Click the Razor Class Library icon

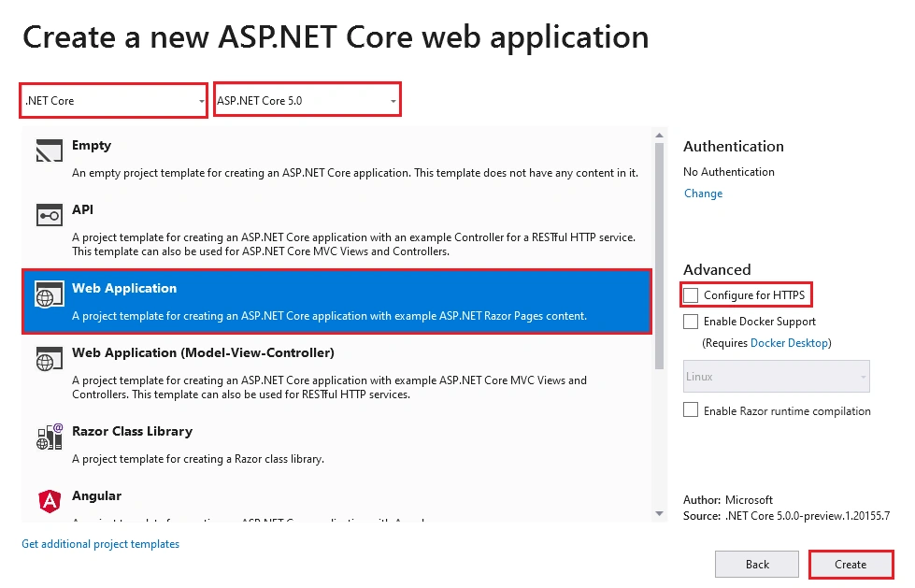pos(49,437)
